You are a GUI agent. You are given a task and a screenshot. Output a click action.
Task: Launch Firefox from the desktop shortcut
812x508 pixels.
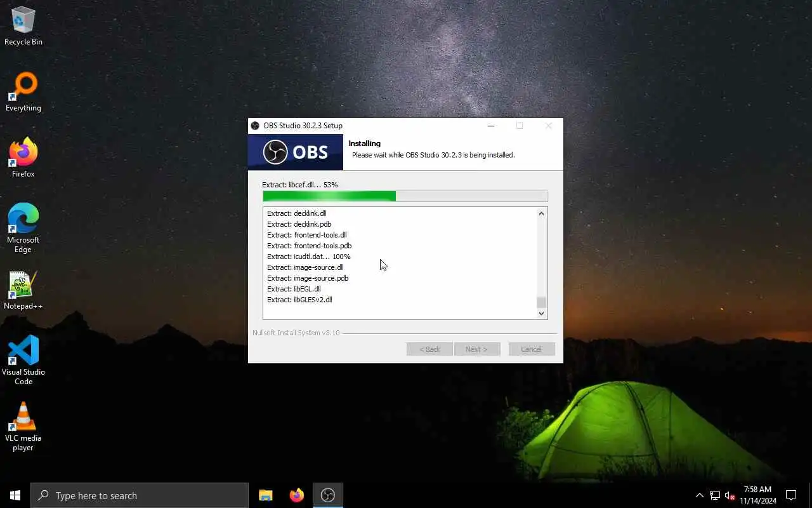23,159
